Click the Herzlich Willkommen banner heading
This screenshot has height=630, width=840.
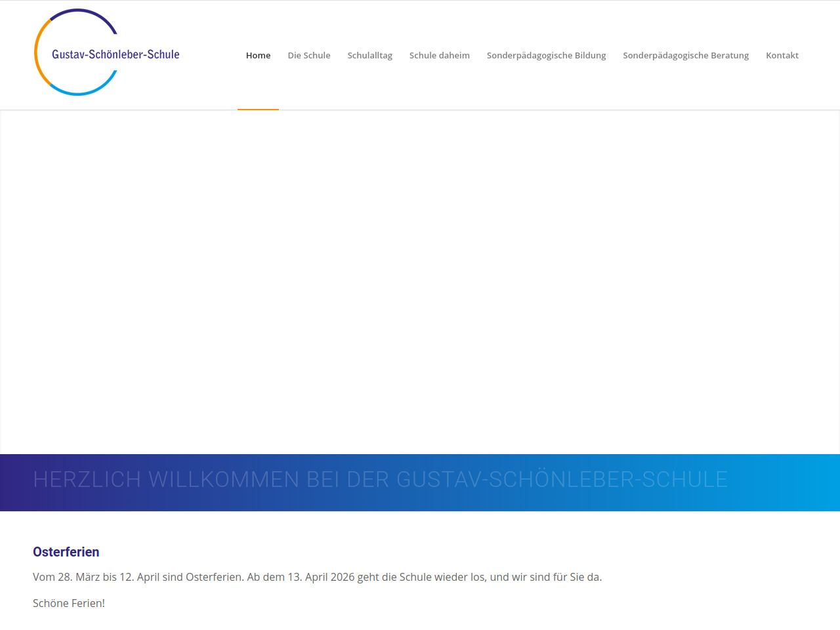(381, 480)
